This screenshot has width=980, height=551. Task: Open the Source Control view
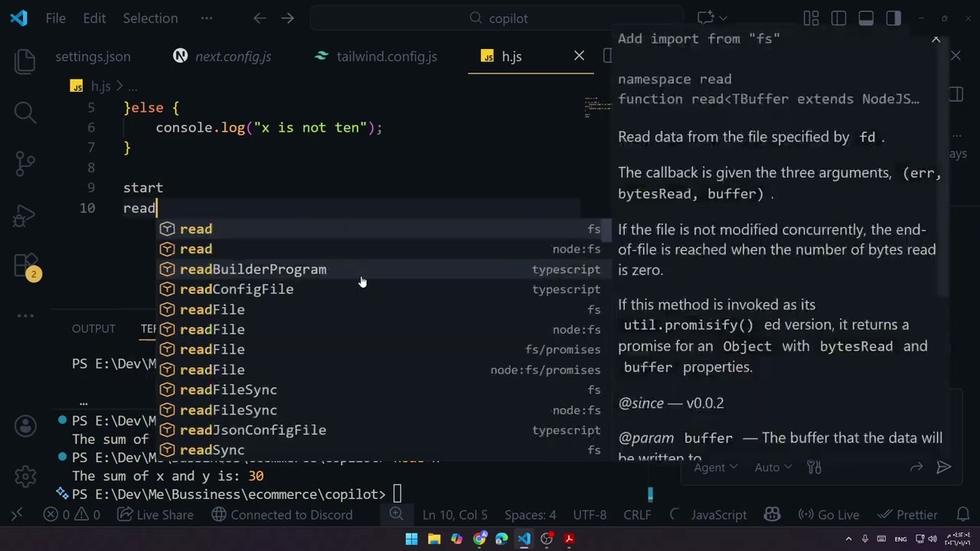(25, 163)
